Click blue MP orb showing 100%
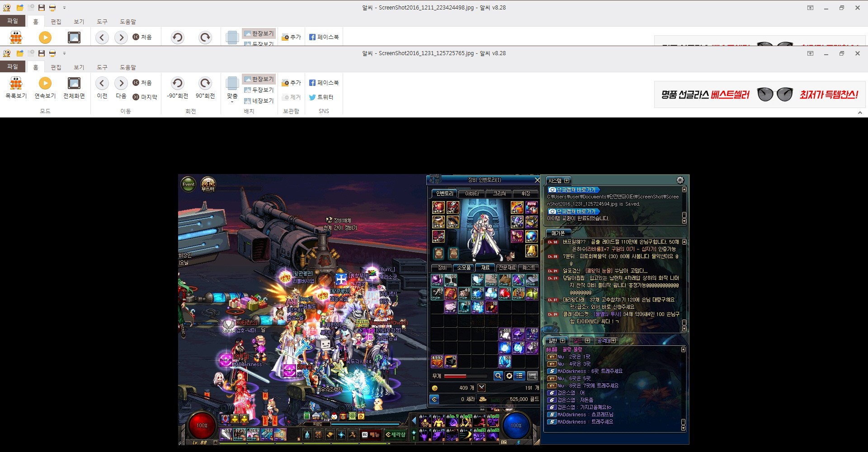The image size is (868, 452). click(x=516, y=425)
